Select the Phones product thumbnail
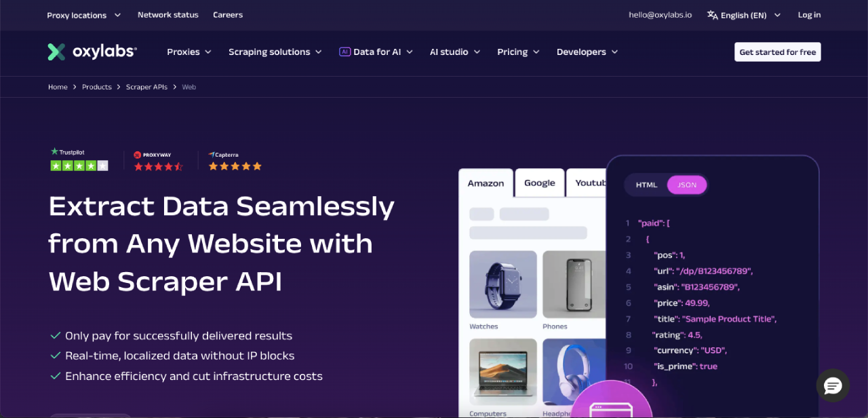Image resolution: width=868 pixels, height=418 pixels. [574, 284]
